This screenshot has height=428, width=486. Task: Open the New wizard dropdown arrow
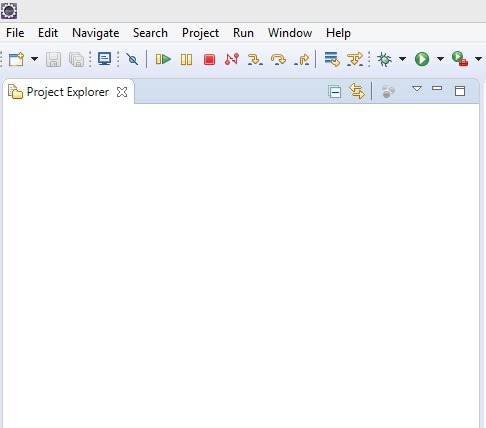34,59
